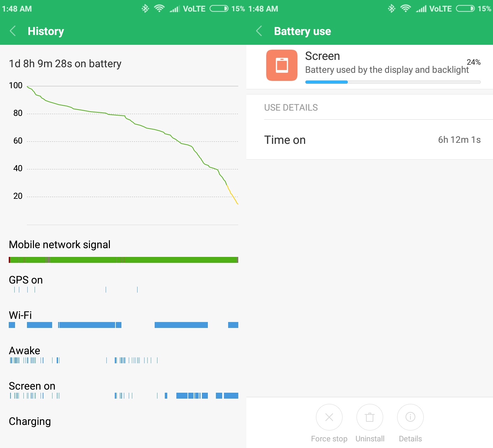Tap the Wi-Fi activity timeline bar
Screen dimensions: 493x448
[x=124, y=325]
